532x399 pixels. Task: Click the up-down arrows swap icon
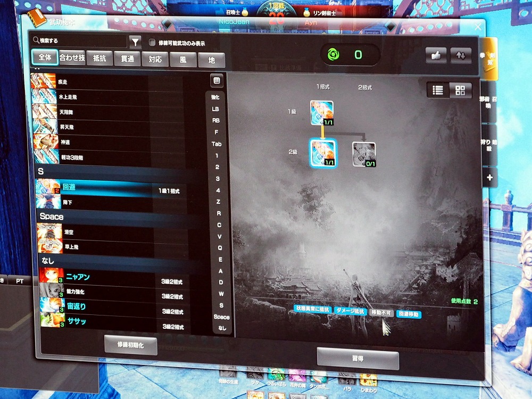coord(460,55)
